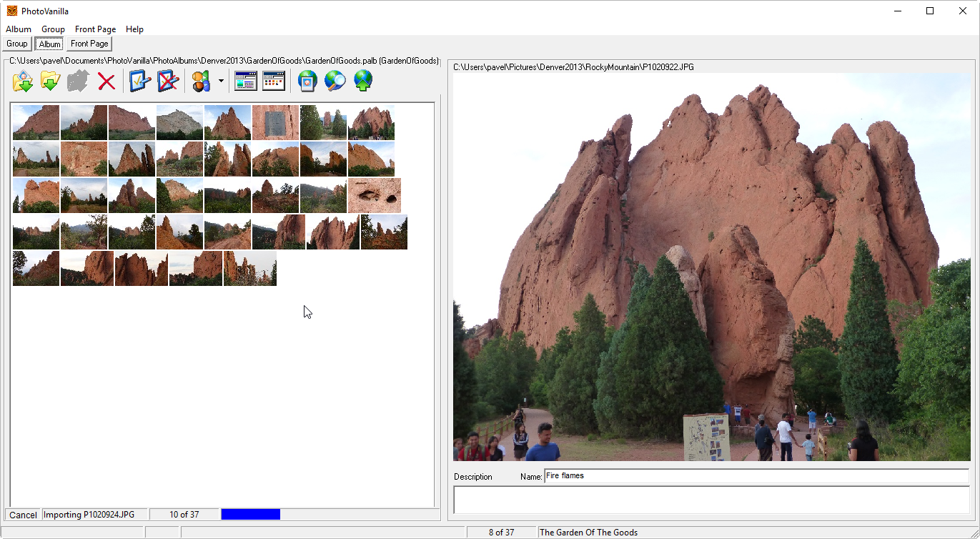
Task: Click the single-image page layout icon
Action: 245,81
